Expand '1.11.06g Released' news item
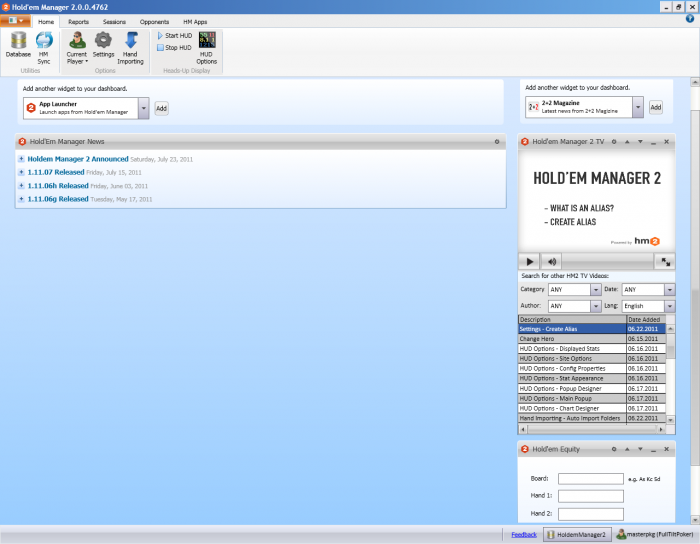700x544 pixels. pos(21,199)
